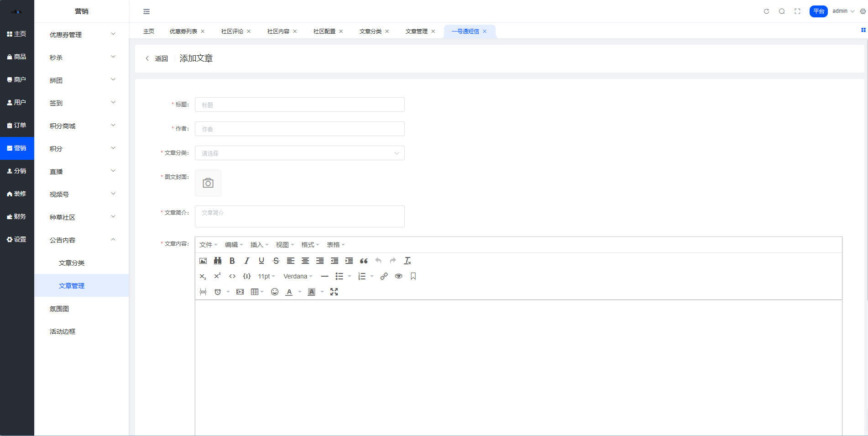Click the blockquote icon in editor
Viewport: 868px width, 436px height.
point(364,261)
